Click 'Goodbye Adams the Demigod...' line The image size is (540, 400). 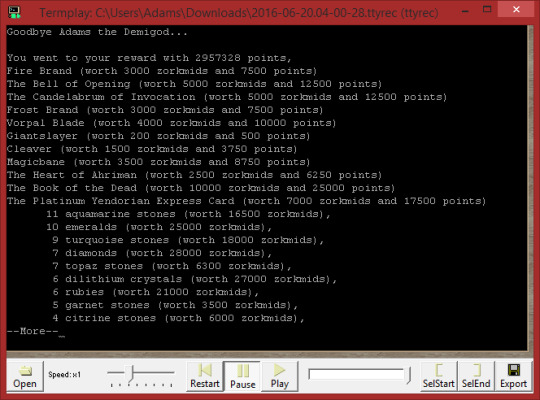pyautogui.click(x=97, y=32)
